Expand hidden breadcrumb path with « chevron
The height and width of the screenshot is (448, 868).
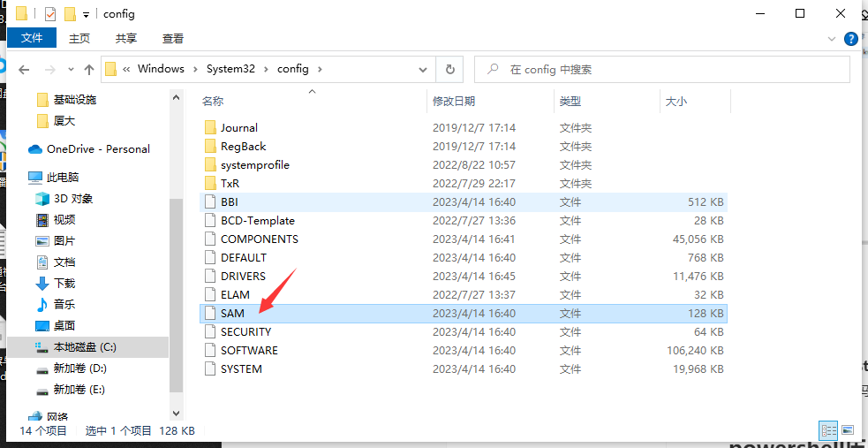[127, 70]
